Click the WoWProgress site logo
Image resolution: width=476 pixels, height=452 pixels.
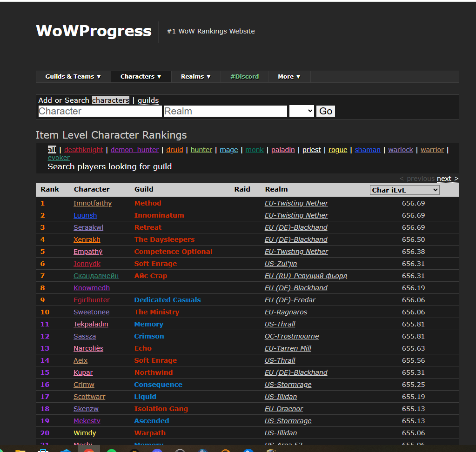coord(94,31)
